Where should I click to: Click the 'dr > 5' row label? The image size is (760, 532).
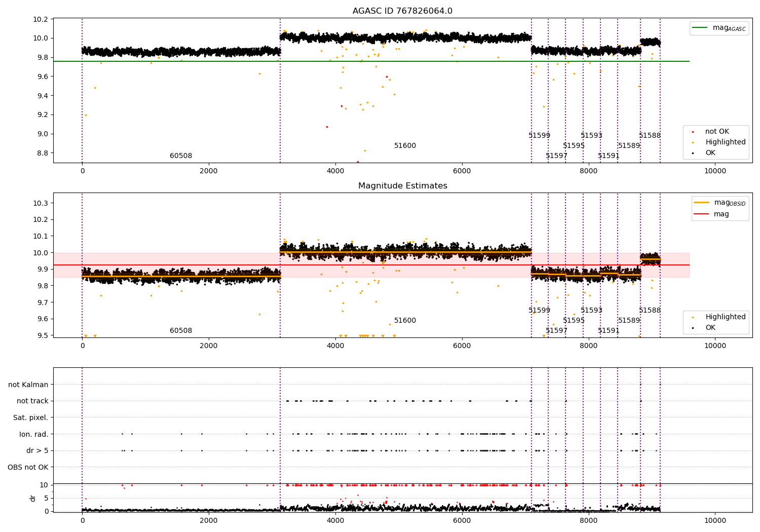coord(37,450)
